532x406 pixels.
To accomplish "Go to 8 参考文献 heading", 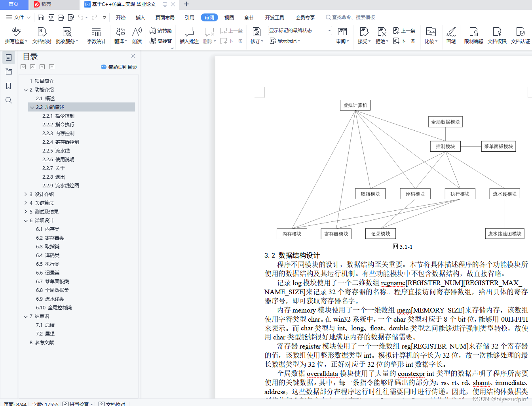I will [42, 343].
